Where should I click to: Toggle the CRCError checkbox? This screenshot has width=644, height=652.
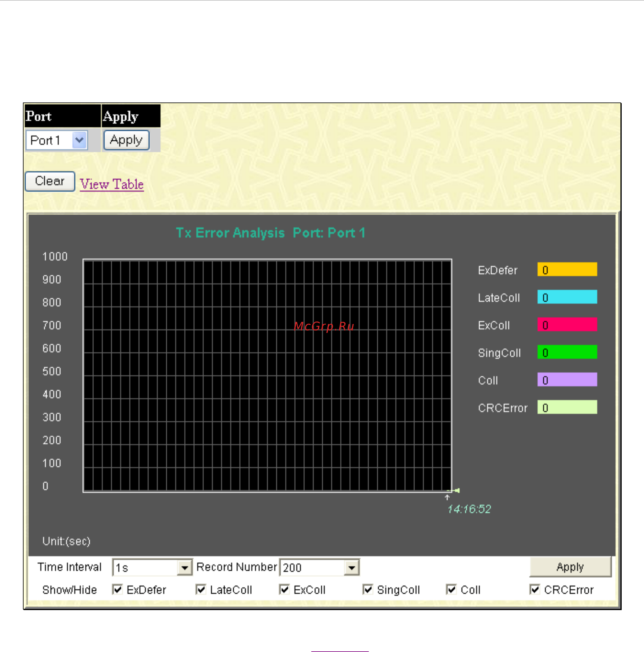[535, 590]
